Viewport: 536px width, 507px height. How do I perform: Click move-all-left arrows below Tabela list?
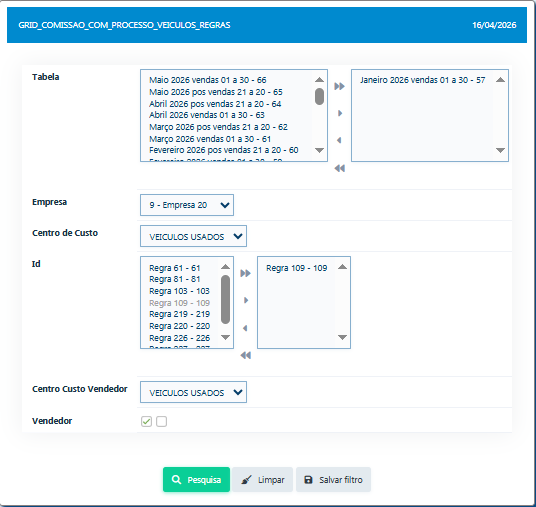339,168
